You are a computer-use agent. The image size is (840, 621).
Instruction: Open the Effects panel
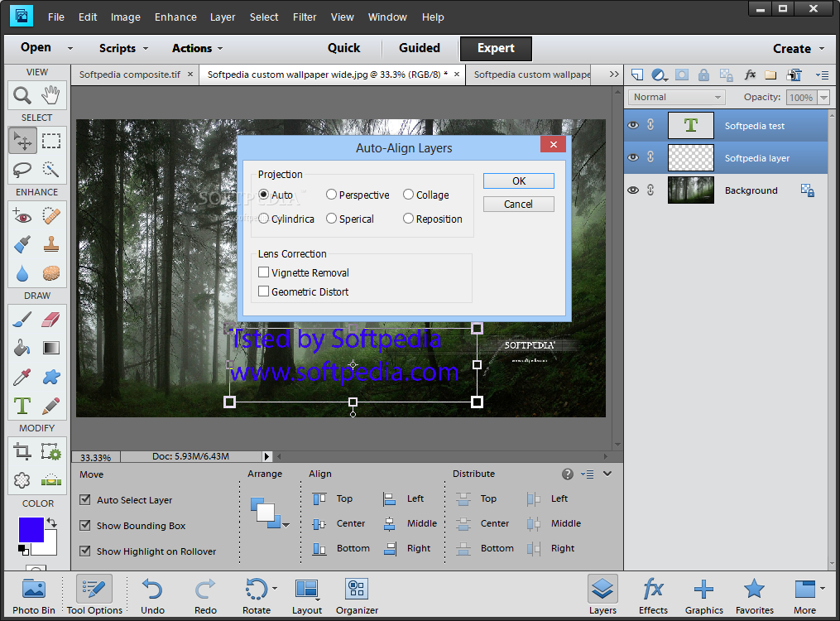(x=653, y=596)
